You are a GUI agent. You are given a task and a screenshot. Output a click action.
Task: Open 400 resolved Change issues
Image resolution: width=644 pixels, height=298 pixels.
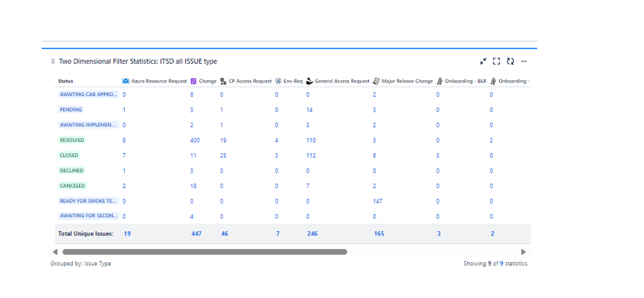click(x=195, y=140)
